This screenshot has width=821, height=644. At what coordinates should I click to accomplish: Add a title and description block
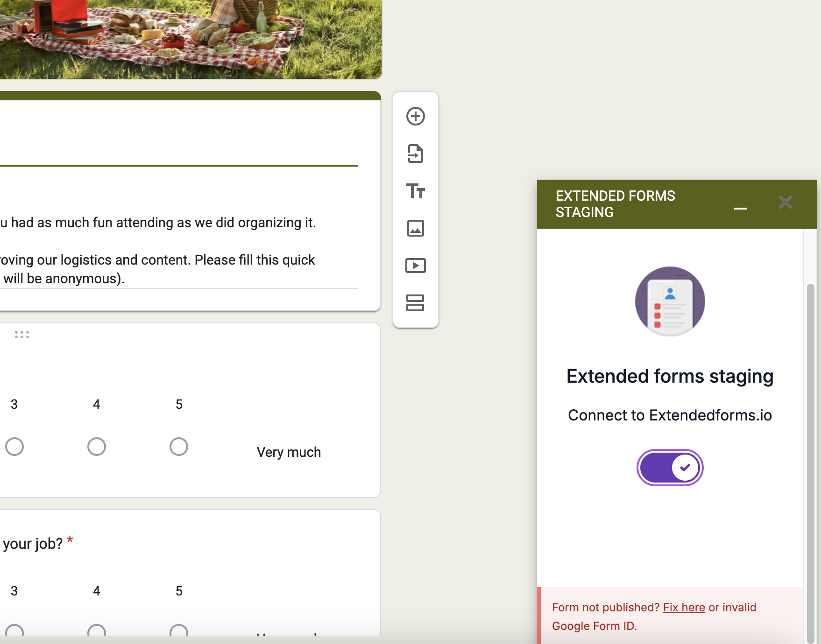pyautogui.click(x=416, y=191)
